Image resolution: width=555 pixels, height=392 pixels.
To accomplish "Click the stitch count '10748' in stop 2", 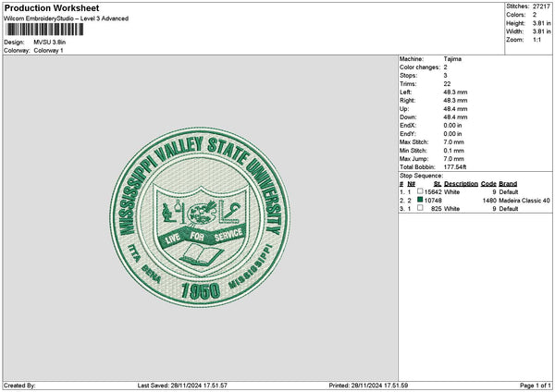I will click(433, 201).
